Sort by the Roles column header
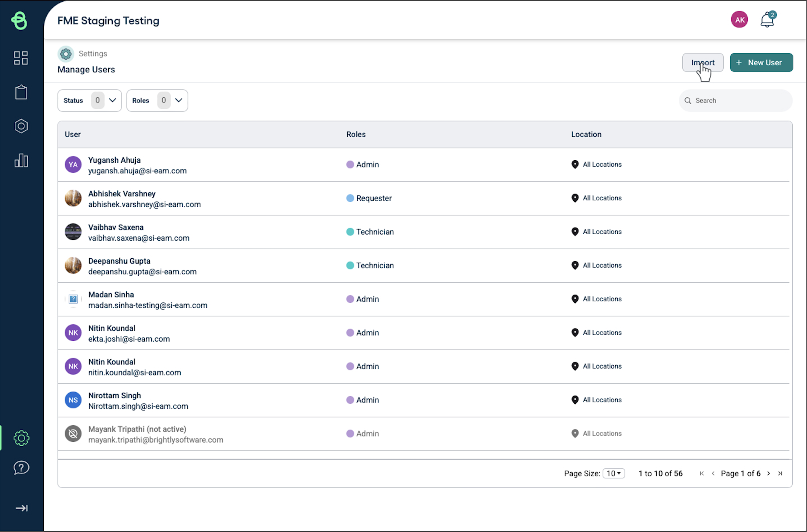This screenshot has height=532, width=807. tap(356, 134)
